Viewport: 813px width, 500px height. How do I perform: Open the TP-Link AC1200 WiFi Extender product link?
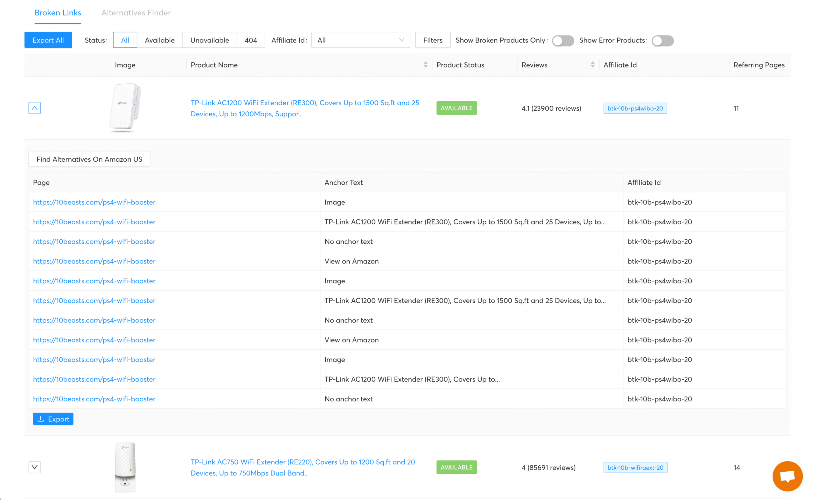(x=305, y=108)
